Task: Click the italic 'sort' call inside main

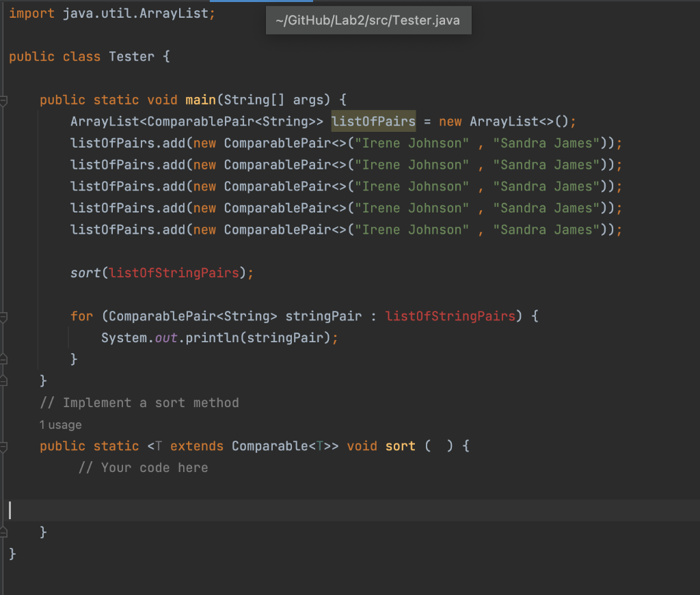Action: point(85,273)
